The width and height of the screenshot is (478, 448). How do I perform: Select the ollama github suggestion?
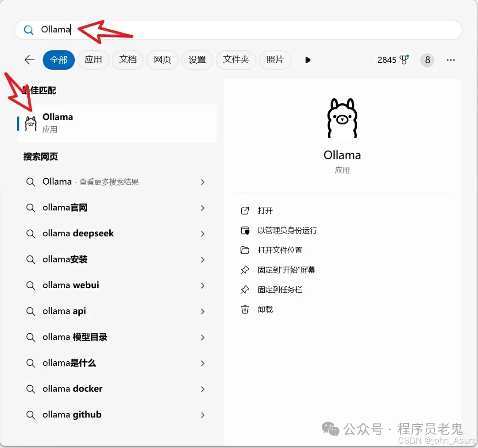(117, 415)
